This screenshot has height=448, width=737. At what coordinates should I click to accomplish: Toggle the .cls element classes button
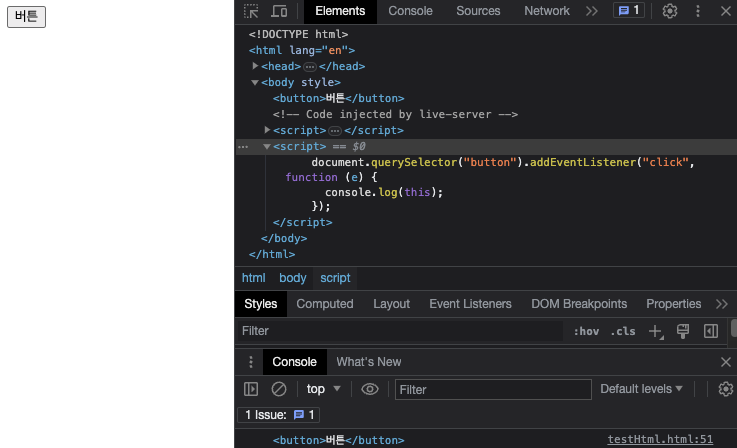pos(623,331)
